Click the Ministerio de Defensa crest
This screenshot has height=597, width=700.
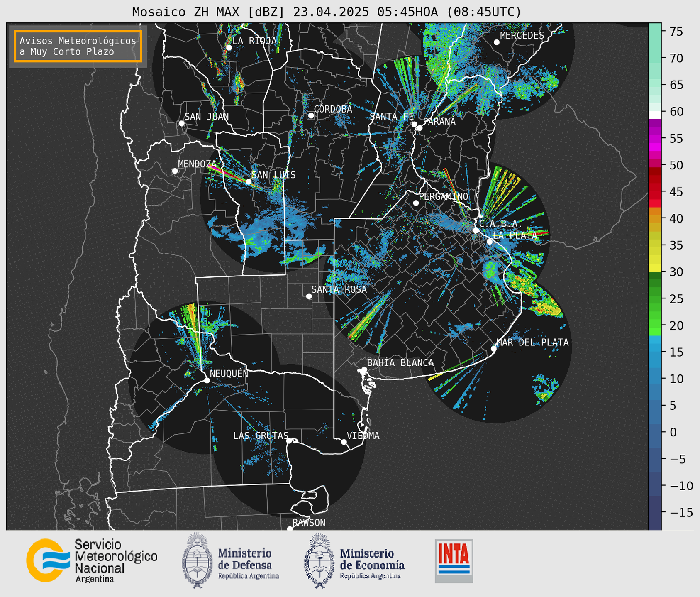tap(197, 560)
